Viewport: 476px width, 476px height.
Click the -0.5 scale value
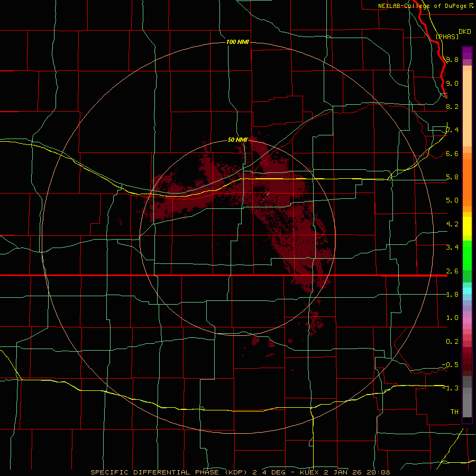click(450, 364)
